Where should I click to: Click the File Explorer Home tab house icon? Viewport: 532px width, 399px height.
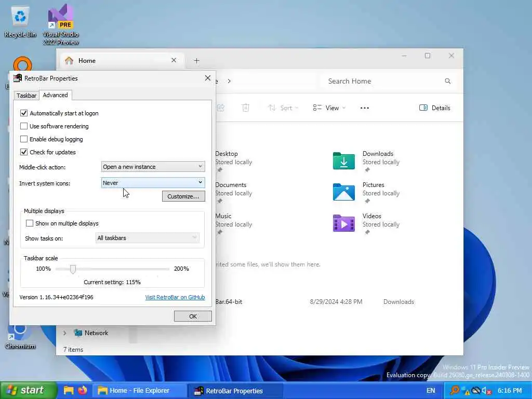[69, 60]
